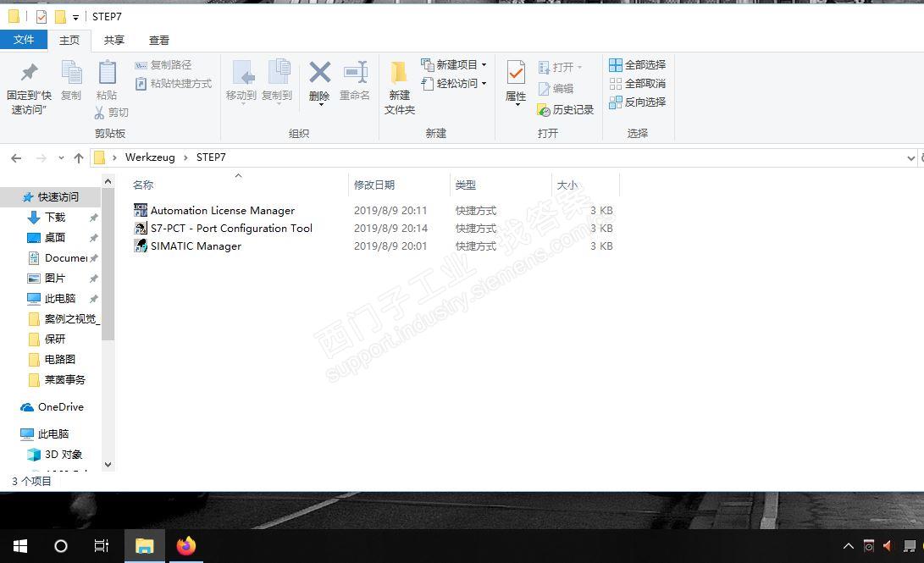Click the Delete (删除) X icon
This screenshot has height=563, width=924.
[x=319, y=73]
